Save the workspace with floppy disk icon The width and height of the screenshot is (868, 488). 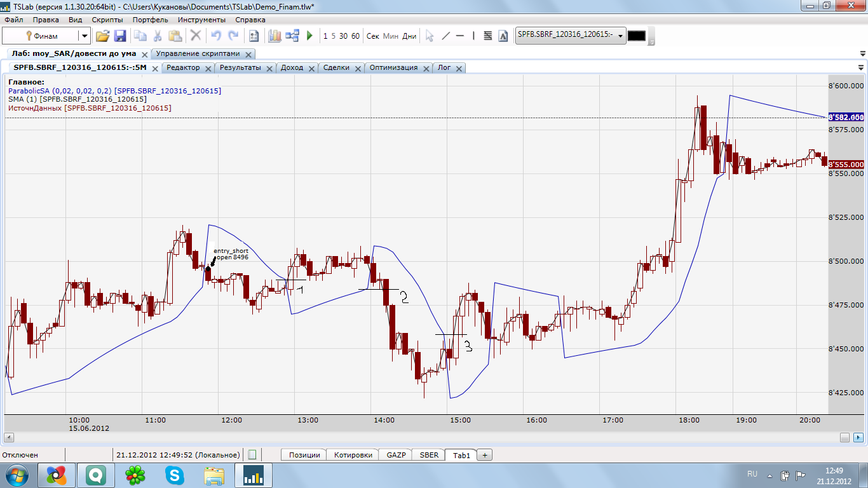click(x=119, y=36)
